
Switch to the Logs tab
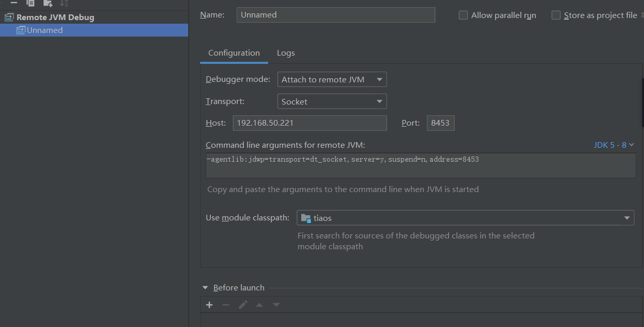coord(286,53)
